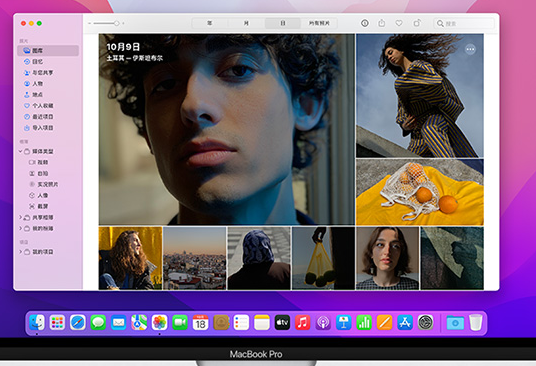This screenshot has height=366, width=536.
Task: Switch to the 年 (Years) view tab
Action: click(210, 23)
